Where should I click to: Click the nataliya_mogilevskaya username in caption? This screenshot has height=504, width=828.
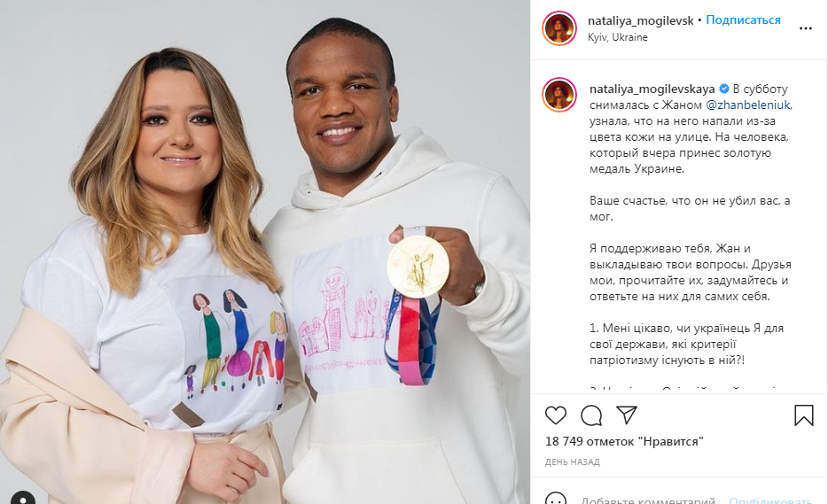652,89
